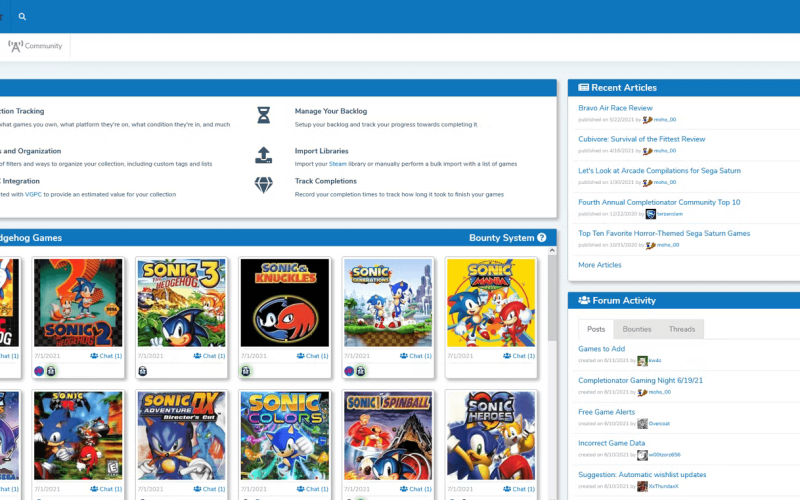Click the Sonic Spinball cover thumbnail
The height and width of the screenshot is (500, 800).
pos(388,436)
